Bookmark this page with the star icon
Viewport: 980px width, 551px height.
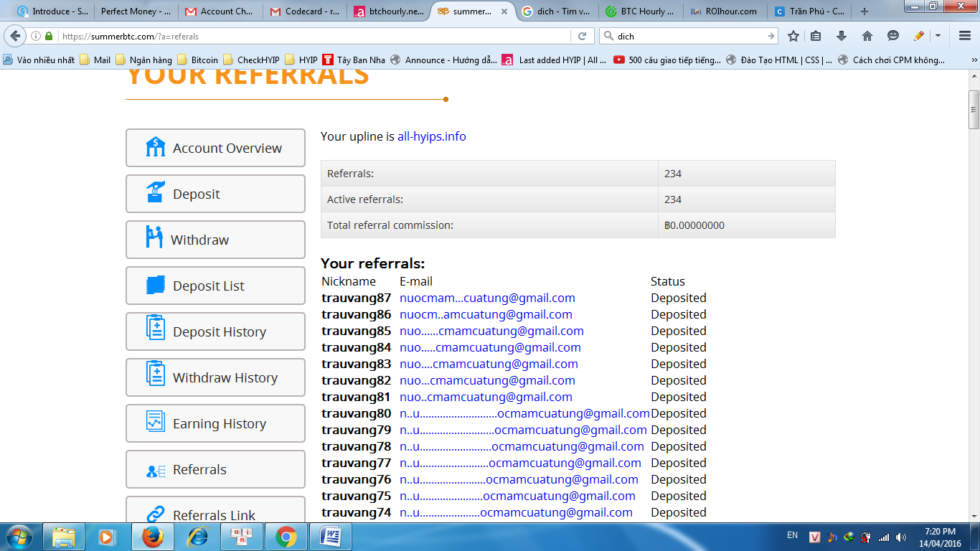coord(793,36)
